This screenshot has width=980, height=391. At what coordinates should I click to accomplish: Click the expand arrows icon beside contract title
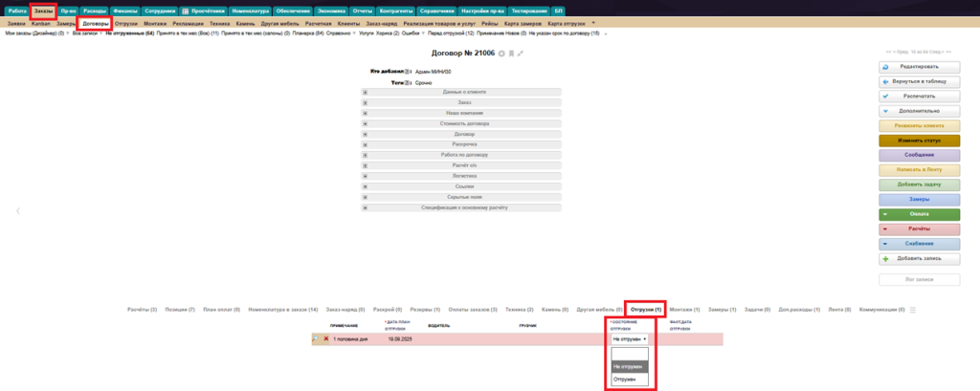[521, 54]
